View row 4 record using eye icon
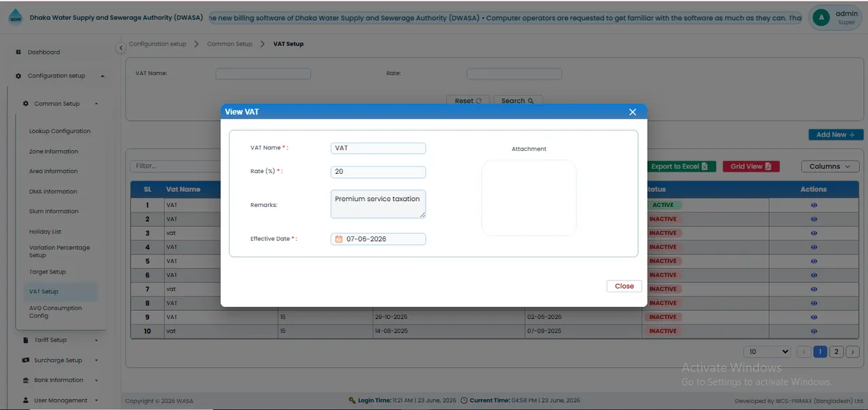868x410 pixels. pos(814,247)
